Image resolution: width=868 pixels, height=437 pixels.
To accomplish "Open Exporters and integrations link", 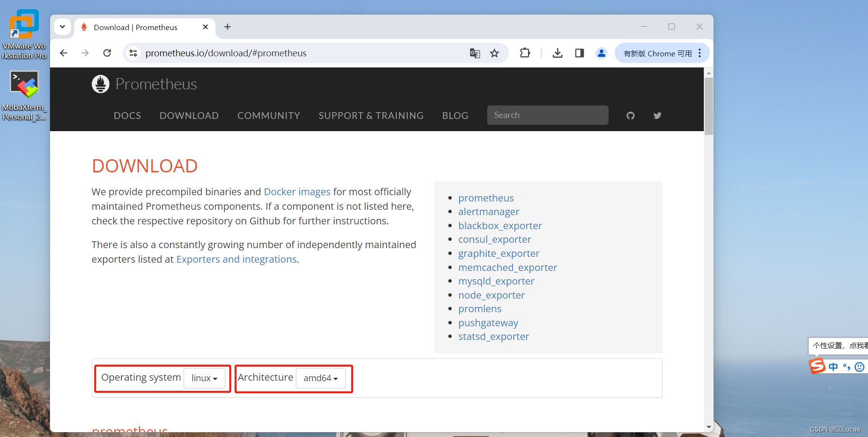I will coord(237,259).
